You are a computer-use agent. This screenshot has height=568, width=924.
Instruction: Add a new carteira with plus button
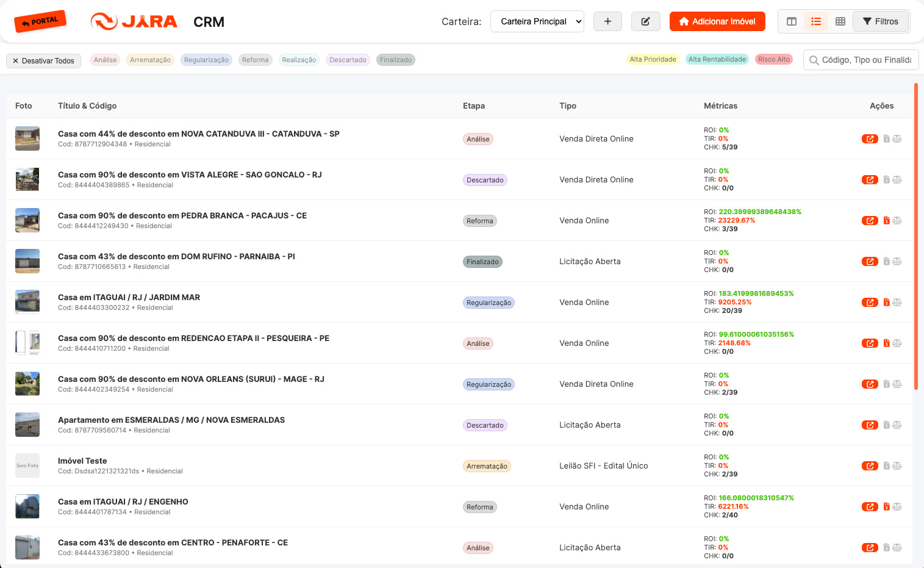click(x=607, y=21)
